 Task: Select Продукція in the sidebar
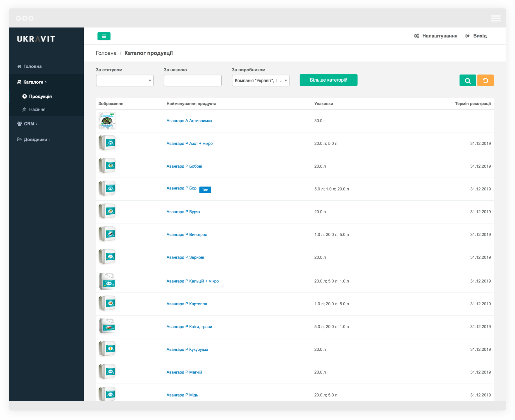click(x=40, y=97)
